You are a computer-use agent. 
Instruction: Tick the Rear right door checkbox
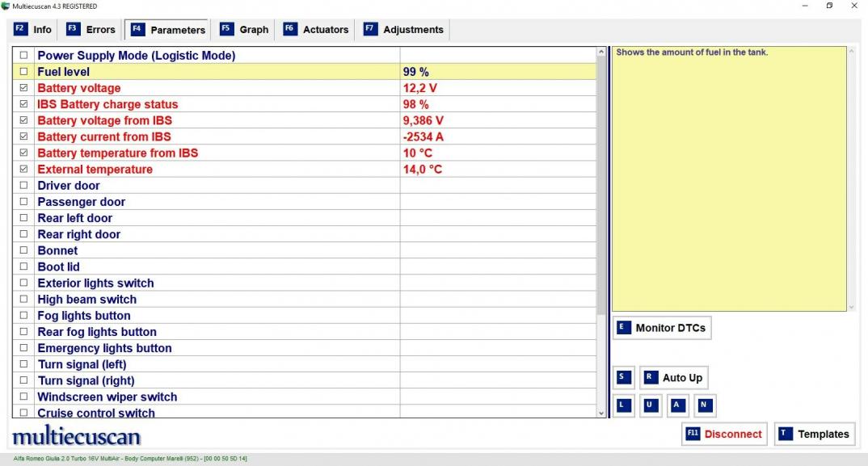[x=23, y=234]
